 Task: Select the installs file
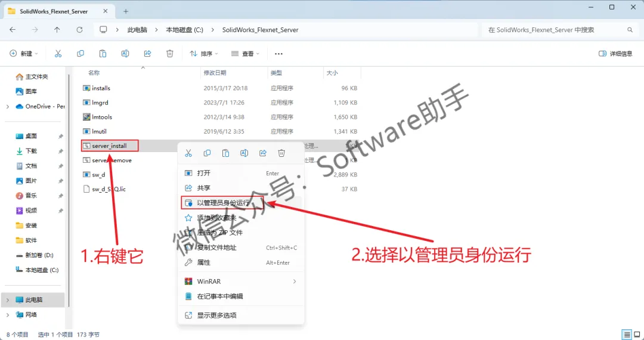tap(101, 88)
